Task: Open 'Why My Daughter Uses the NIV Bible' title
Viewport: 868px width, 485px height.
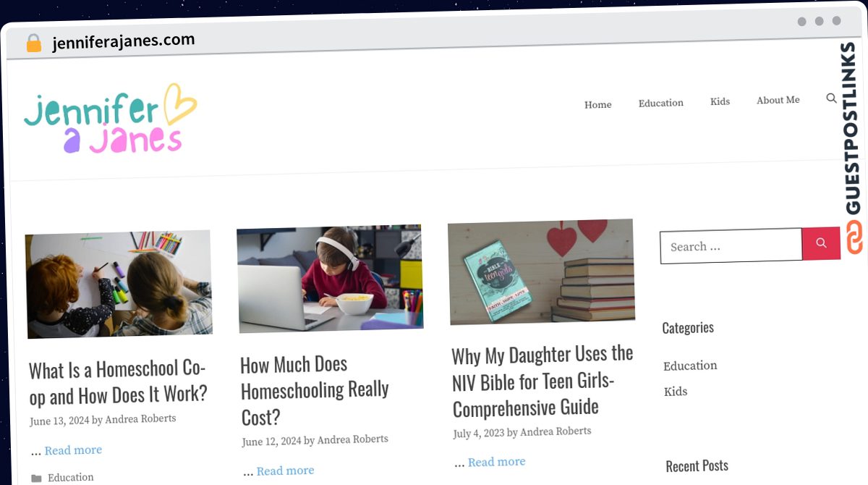Action: click(542, 381)
